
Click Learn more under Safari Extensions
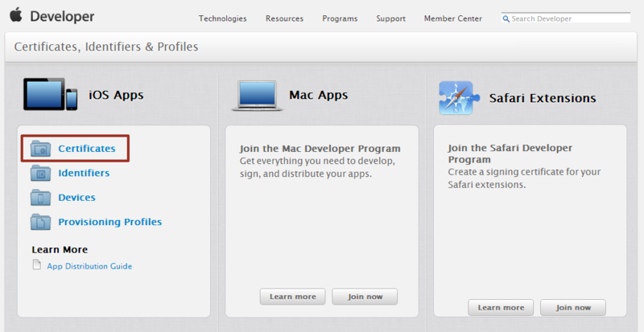(501, 307)
